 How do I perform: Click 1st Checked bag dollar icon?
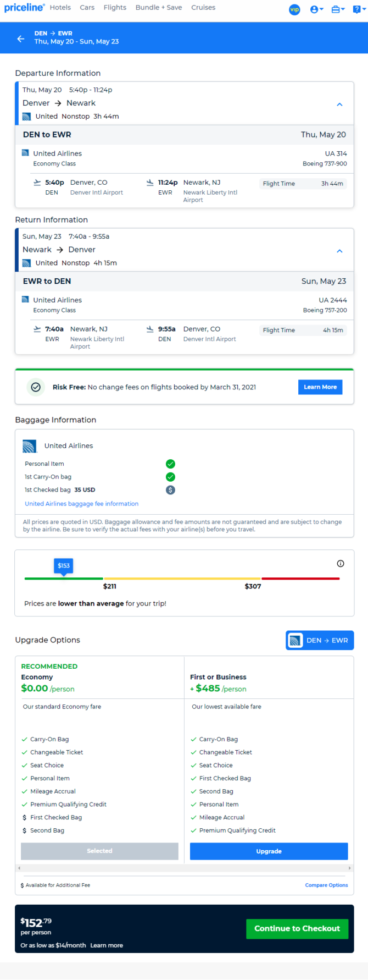170,490
